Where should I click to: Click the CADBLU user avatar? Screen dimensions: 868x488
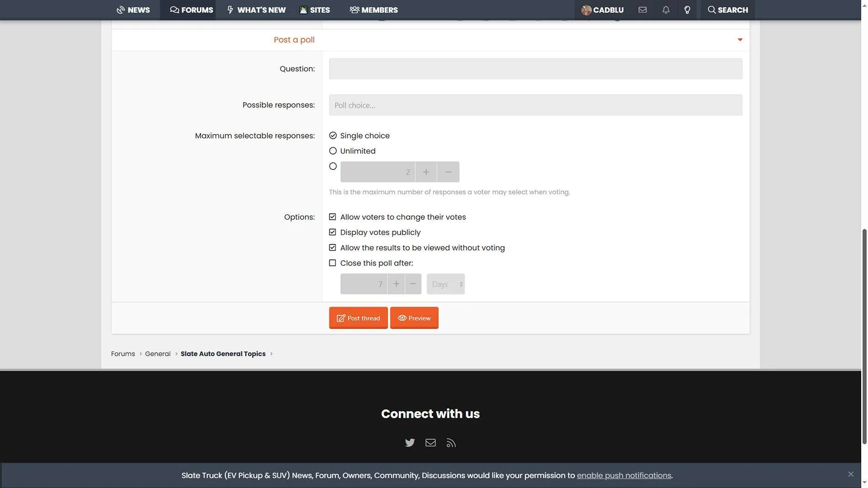tap(586, 10)
